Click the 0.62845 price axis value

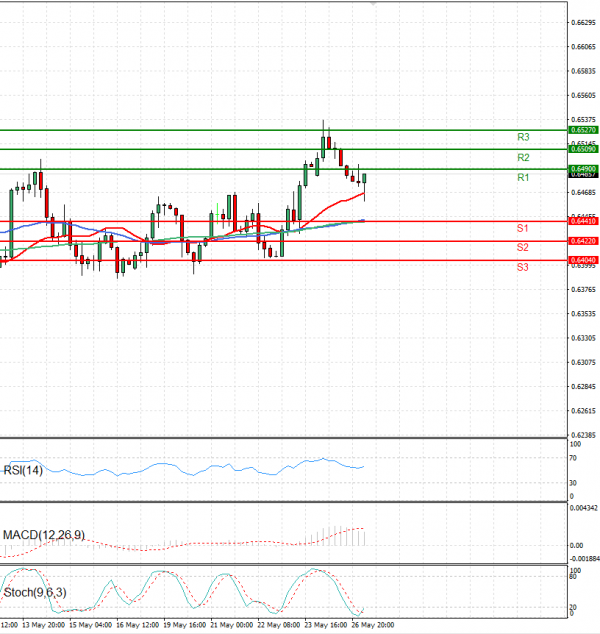583,387
